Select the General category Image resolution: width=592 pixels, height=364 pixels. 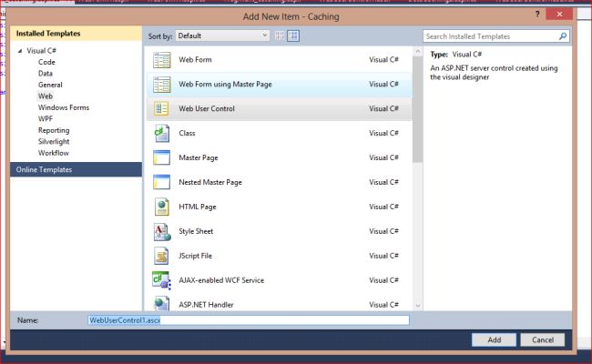[50, 85]
